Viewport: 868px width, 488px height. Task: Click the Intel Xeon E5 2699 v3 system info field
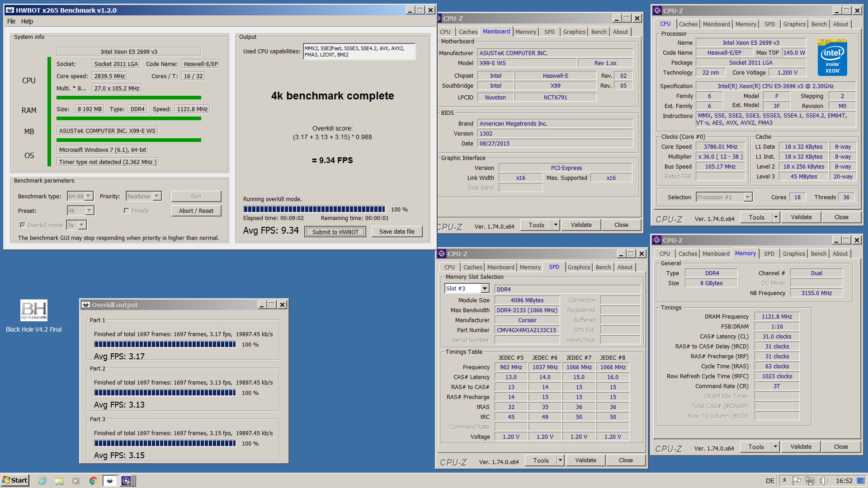tap(128, 52)
